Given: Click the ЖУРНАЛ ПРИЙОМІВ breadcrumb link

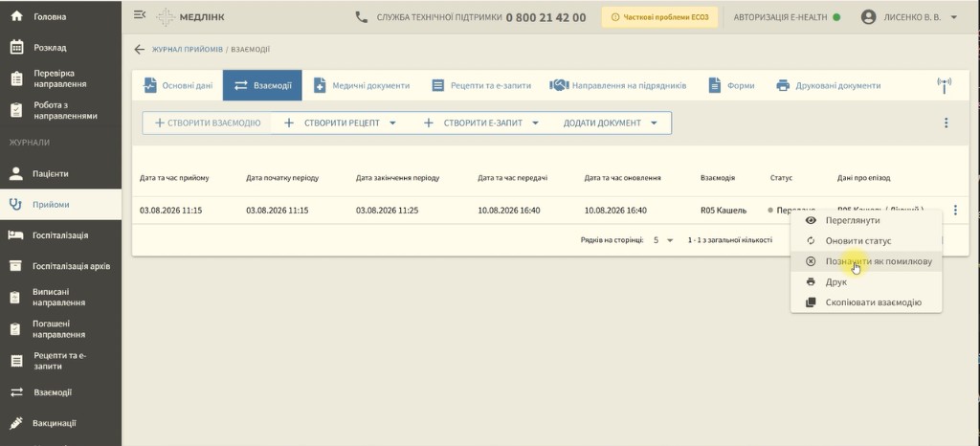Looking at the screenshot, I should 187,50.
